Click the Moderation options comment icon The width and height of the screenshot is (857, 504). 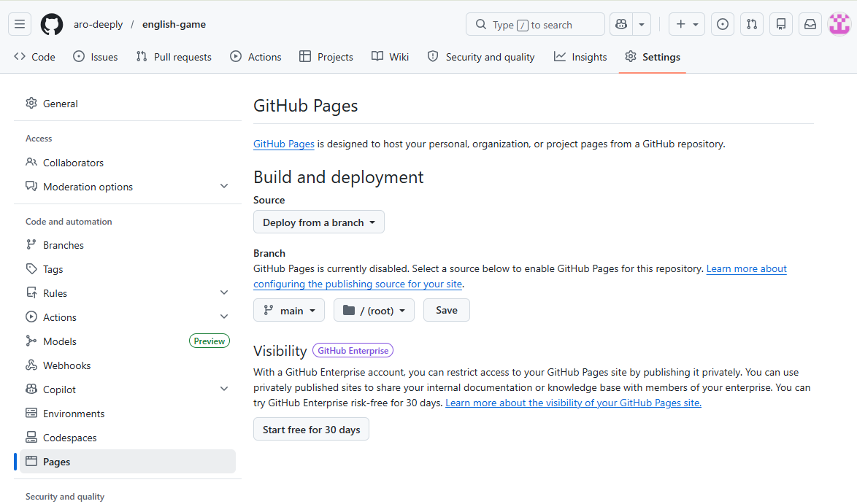click(x=31, y=186)
